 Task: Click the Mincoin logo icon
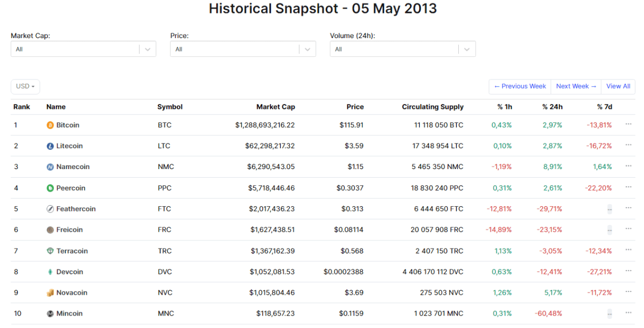click(50, 313)
